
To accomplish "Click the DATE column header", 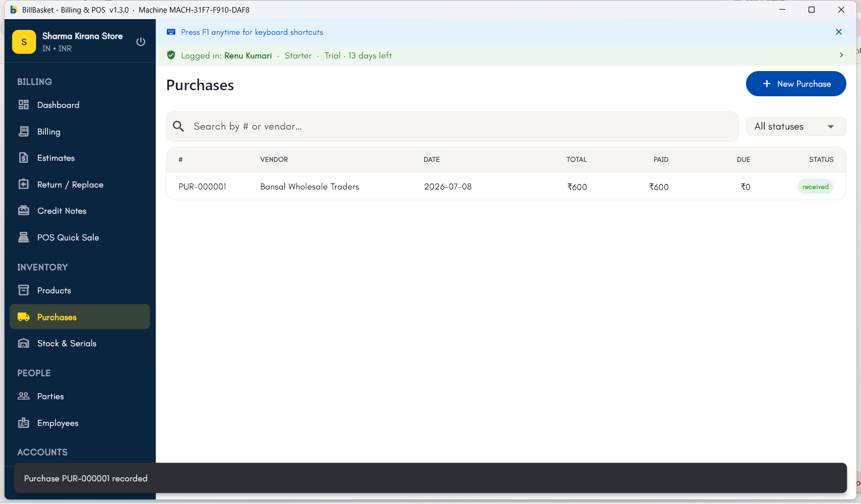I will tap(432, 159).
